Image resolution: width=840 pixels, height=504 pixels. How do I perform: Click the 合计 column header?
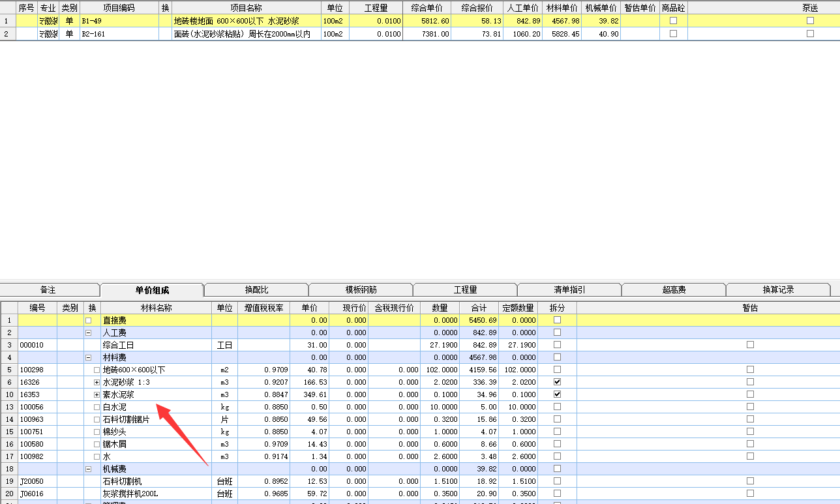479,308
